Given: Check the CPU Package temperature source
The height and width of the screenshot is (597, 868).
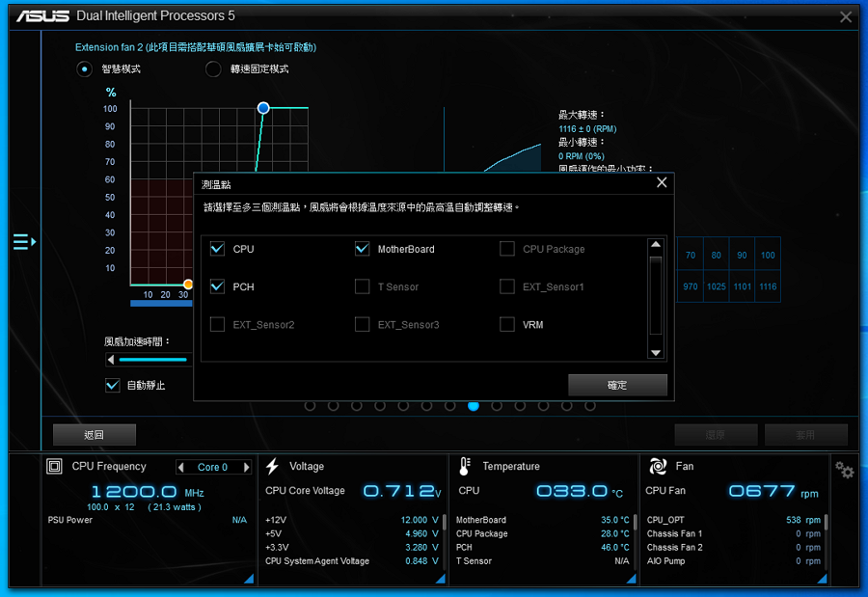Looking at the screenshot, I should pos(507,249).
